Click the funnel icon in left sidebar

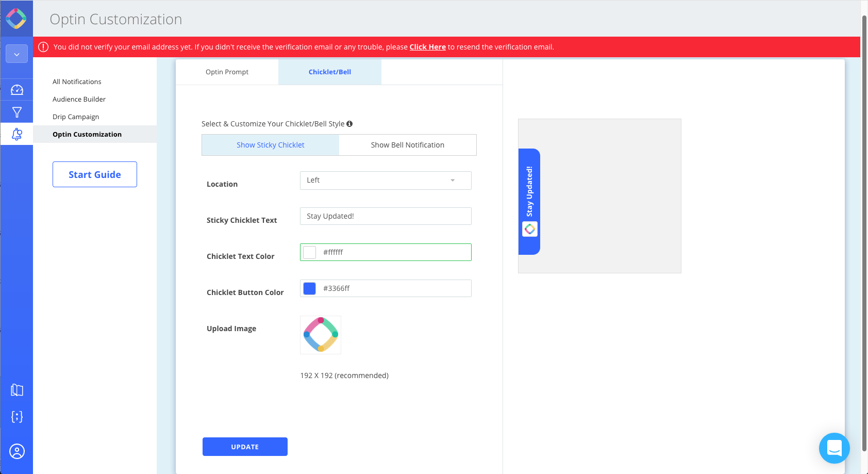(x=17, y=112)
